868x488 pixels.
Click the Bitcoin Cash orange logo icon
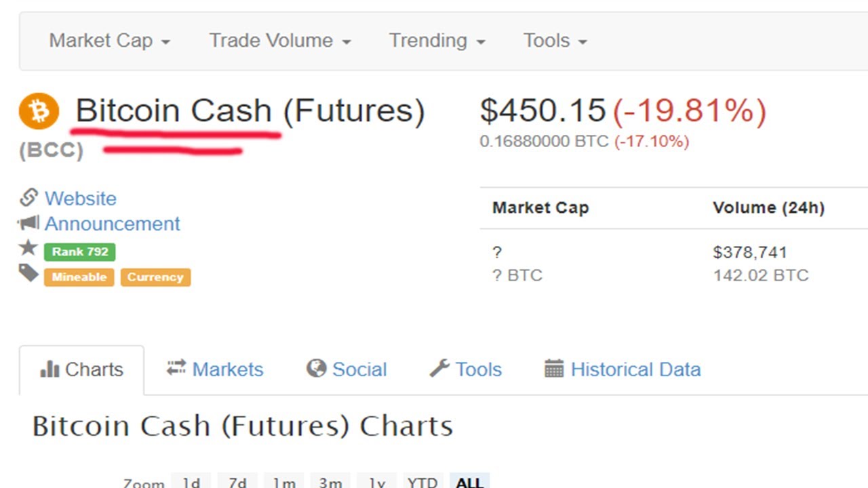click(39, 111)
